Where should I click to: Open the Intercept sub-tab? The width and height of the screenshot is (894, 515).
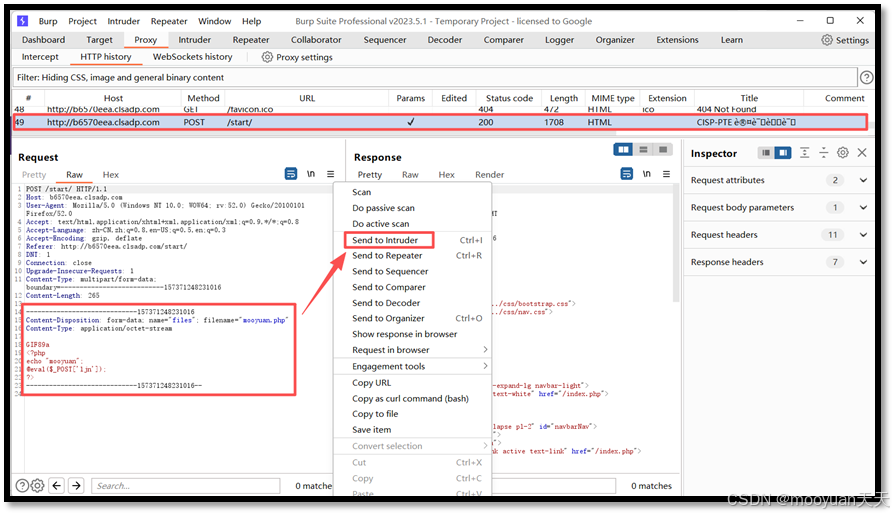tap(40, 57)
